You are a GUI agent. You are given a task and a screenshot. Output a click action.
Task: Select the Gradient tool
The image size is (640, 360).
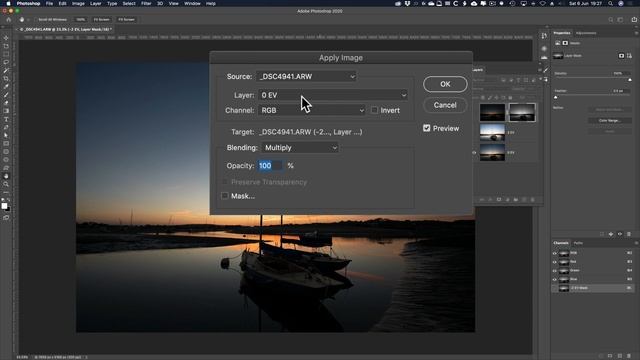click(x=6, y=111)
